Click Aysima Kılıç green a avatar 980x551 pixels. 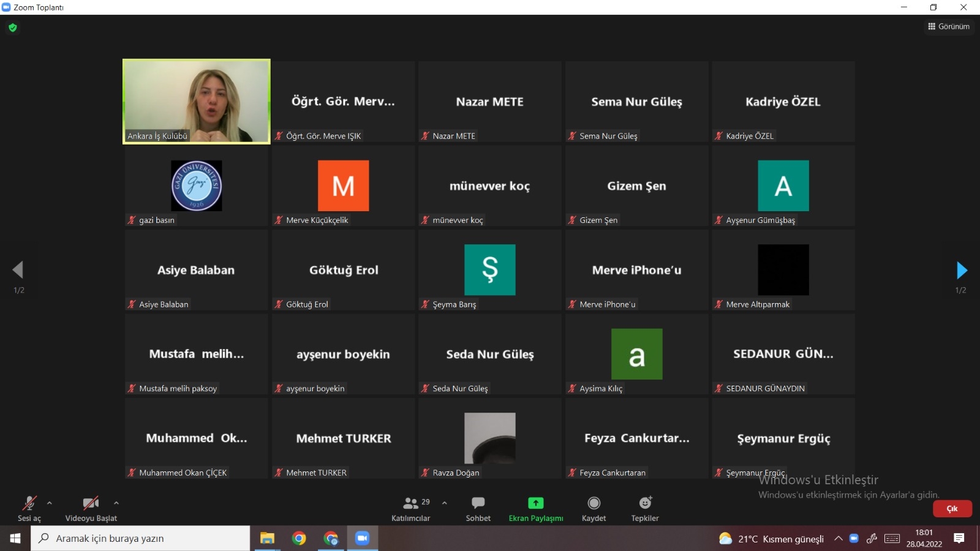tap(637, 354)
